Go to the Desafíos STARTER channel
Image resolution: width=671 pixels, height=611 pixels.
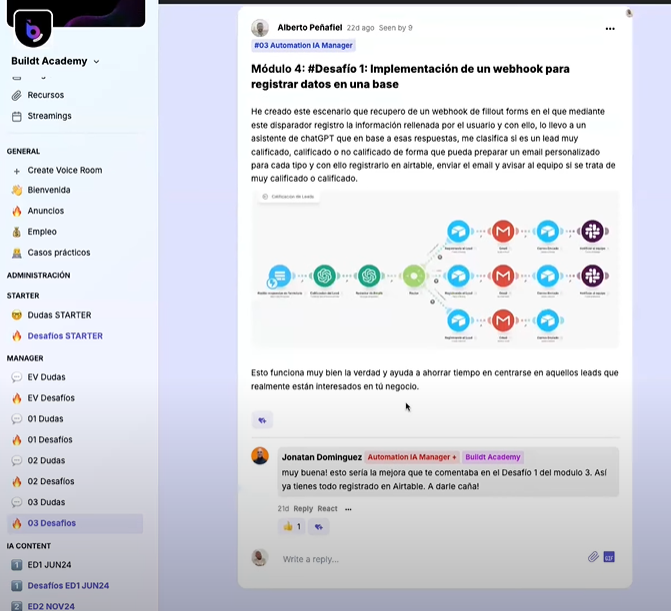[x=65, y=336]
